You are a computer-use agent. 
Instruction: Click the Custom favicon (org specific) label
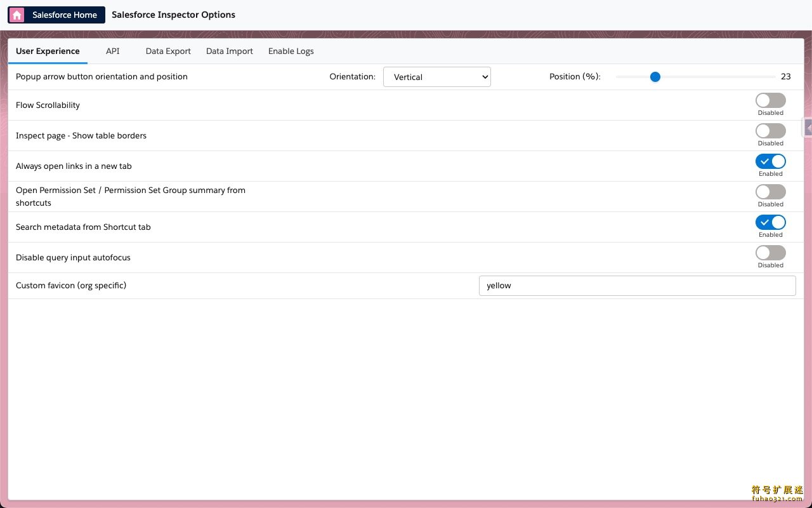pos(71,286)
